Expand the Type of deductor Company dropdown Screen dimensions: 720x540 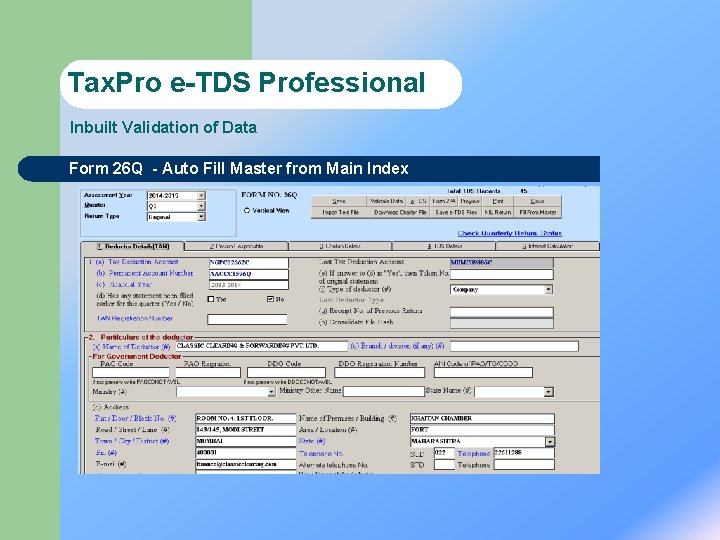tap(548, 290)
